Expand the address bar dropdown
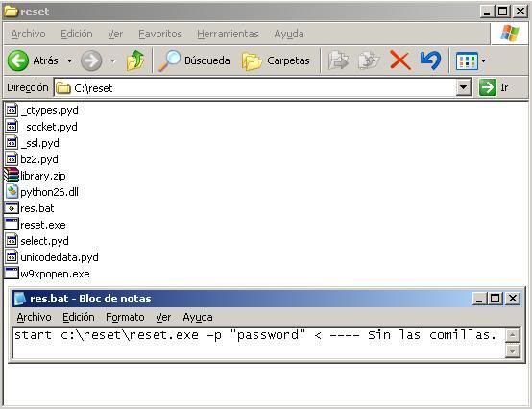The image size is (532, 409). 463,87
